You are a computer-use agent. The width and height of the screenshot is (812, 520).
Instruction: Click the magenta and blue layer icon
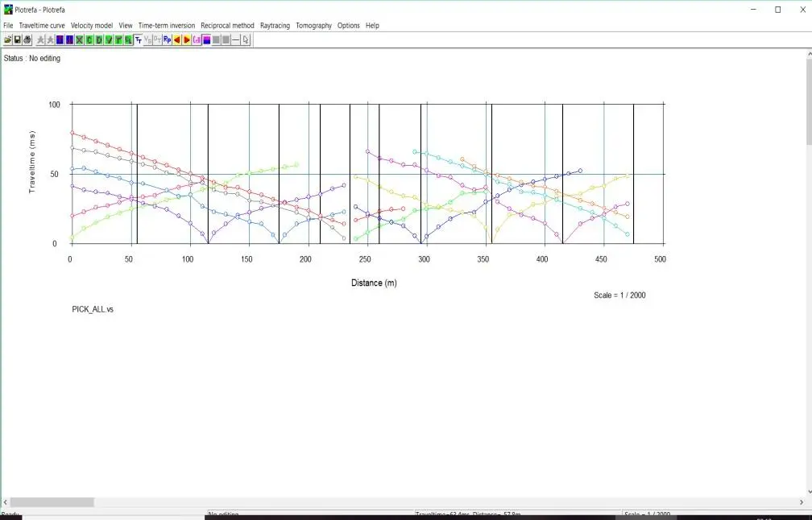(206, 39)
